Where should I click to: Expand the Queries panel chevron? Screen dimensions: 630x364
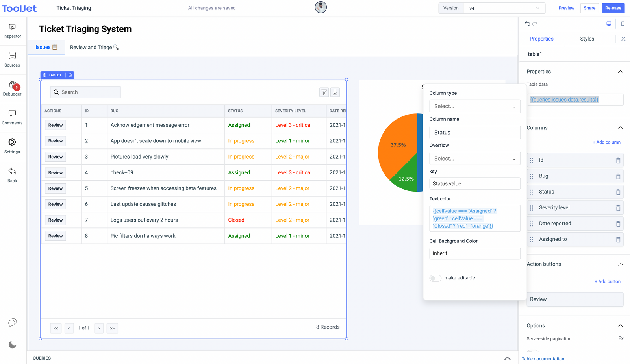(x=508, y=358)
